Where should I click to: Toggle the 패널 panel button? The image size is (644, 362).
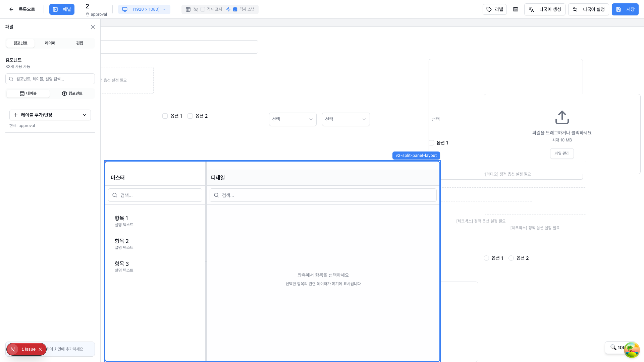pyautogui.click(x=62, y=9)
